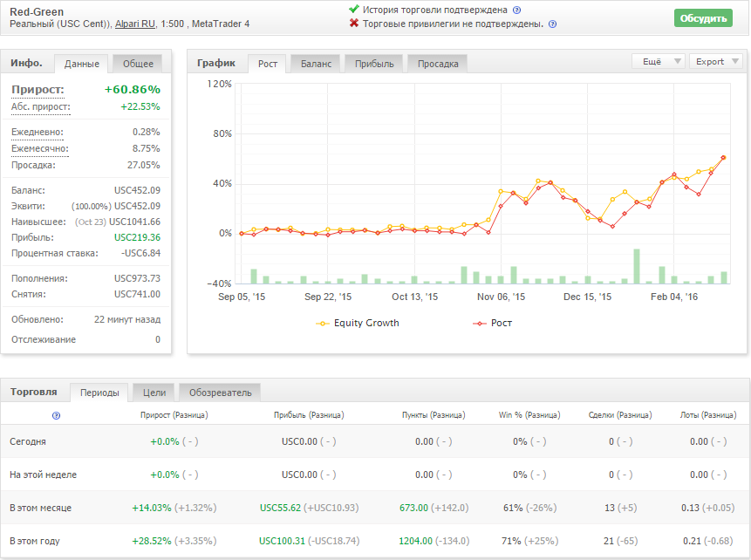Click the tallest green bar in chart
Image resolution: width=751 pixels, height=560 pixels.
pyautogui.click(x=637, y=266)
